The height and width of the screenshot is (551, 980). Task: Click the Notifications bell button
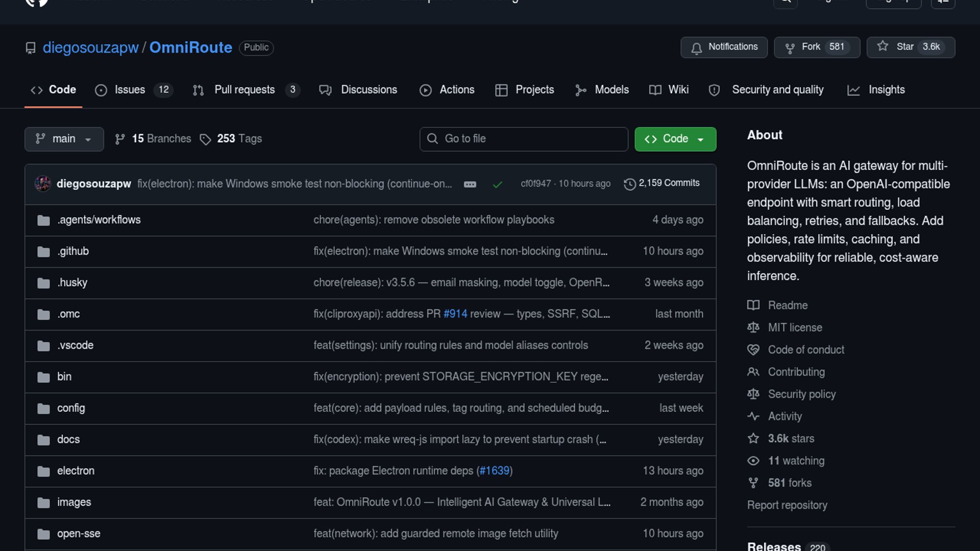[x=723, y=47]
